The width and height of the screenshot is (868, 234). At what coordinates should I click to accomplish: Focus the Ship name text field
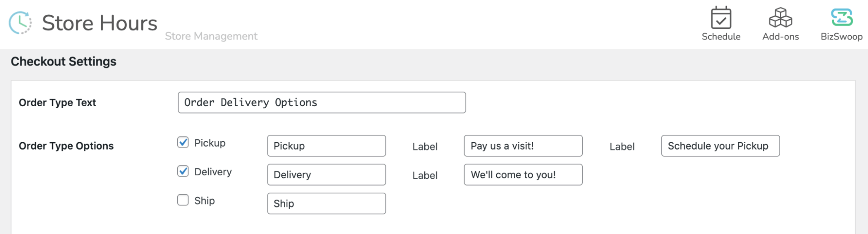click(x=327, y=204)
